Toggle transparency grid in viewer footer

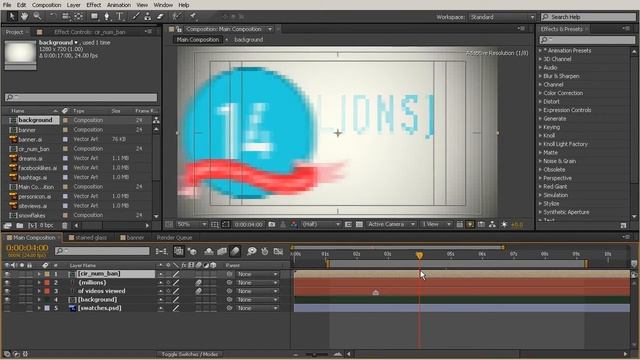point(359,224)
